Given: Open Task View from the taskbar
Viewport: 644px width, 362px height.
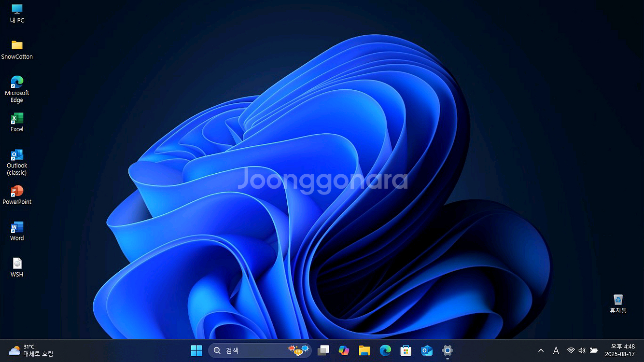Looking at the screenshot, I should pyautogui.click(x=323, y=350).
